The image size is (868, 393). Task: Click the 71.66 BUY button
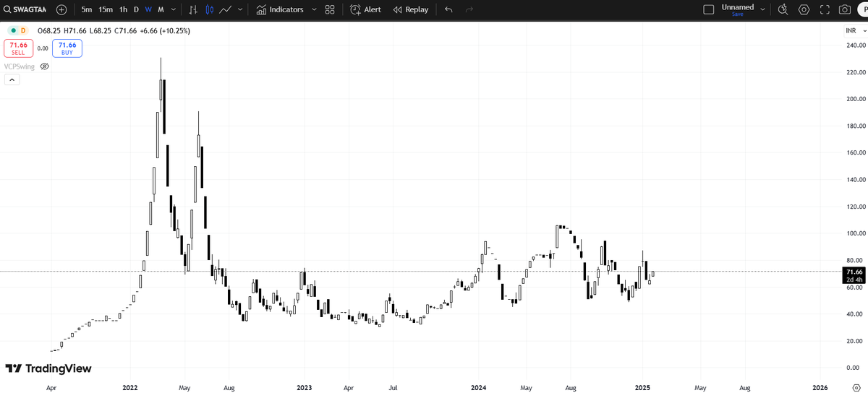67,48
